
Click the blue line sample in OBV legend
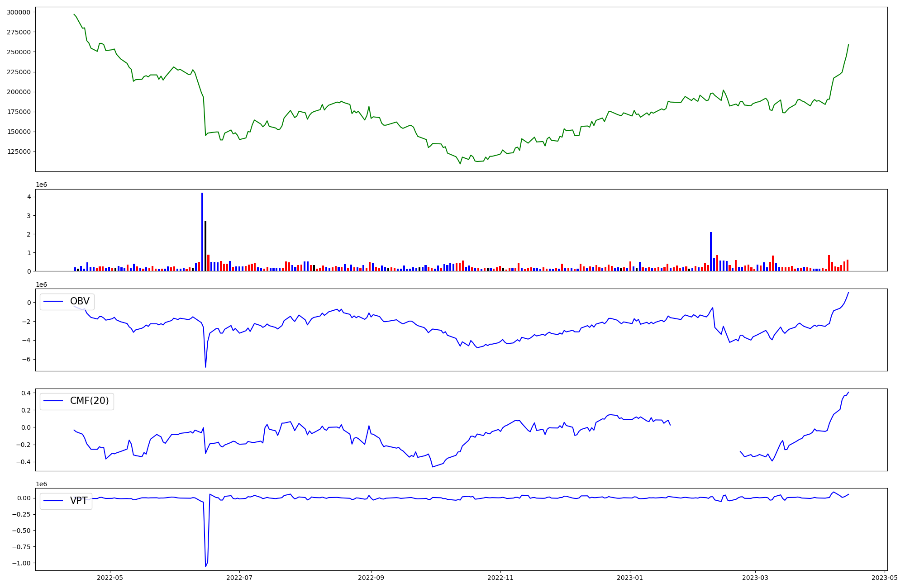tap(54, 302)
